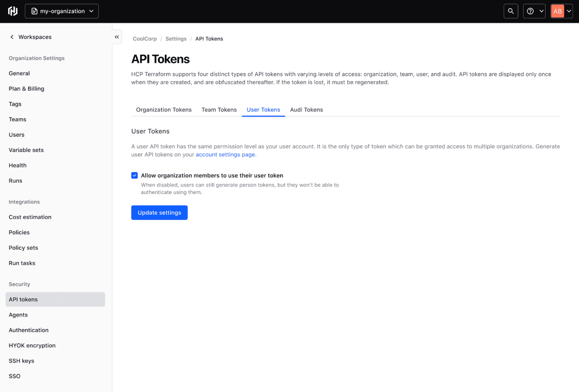Open the search magnifier icon
Screen dimensions: 579x392
pos(510,11)
